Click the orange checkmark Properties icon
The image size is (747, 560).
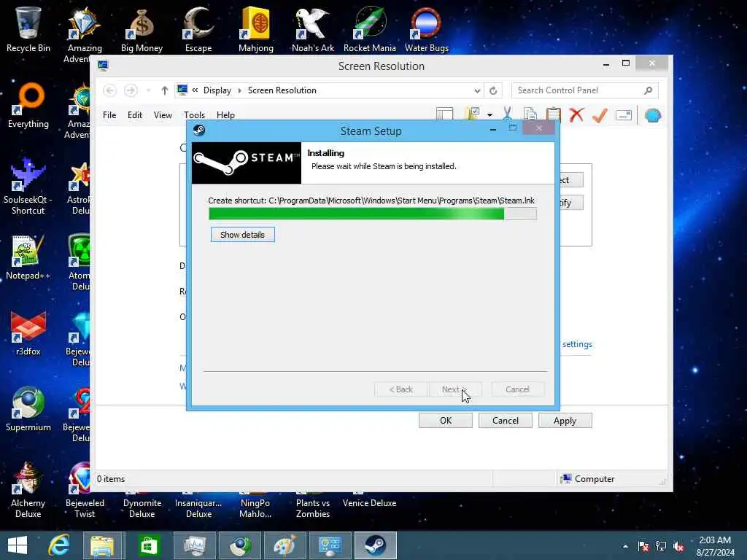pos(600,114)
